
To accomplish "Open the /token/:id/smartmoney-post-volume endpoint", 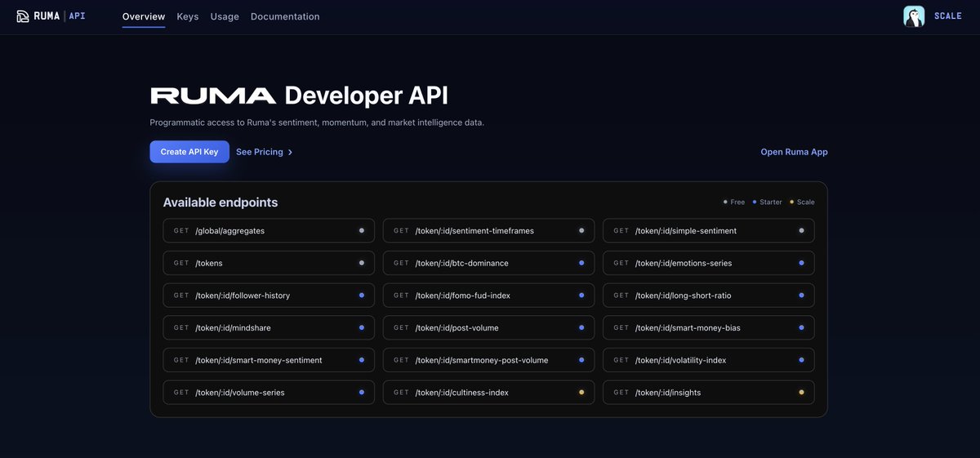I will point(488,360).
